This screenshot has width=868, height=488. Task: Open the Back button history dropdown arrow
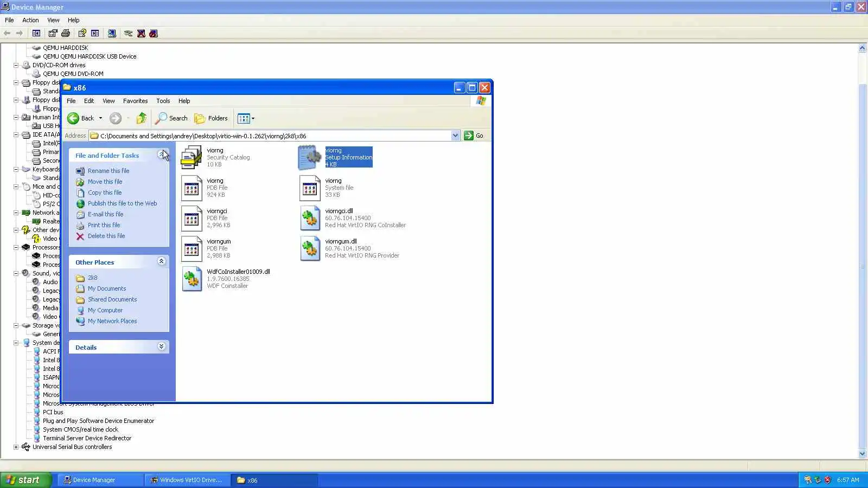coord(100,118)
